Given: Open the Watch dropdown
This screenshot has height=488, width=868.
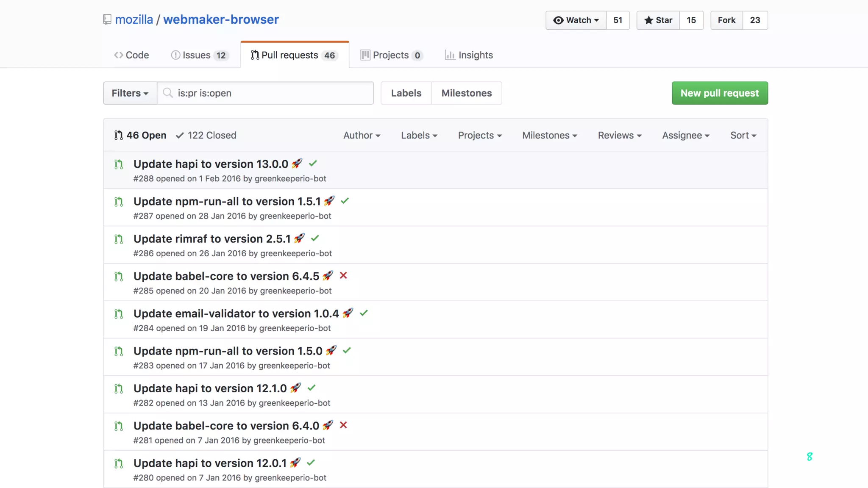Looking at the screenshot, I should [x=576, y=20].
